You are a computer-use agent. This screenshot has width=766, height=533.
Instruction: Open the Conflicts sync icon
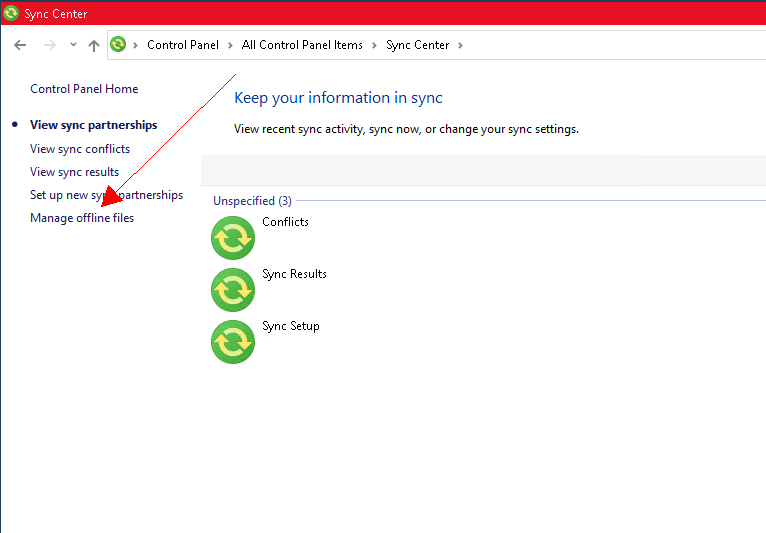pos(233,238)
